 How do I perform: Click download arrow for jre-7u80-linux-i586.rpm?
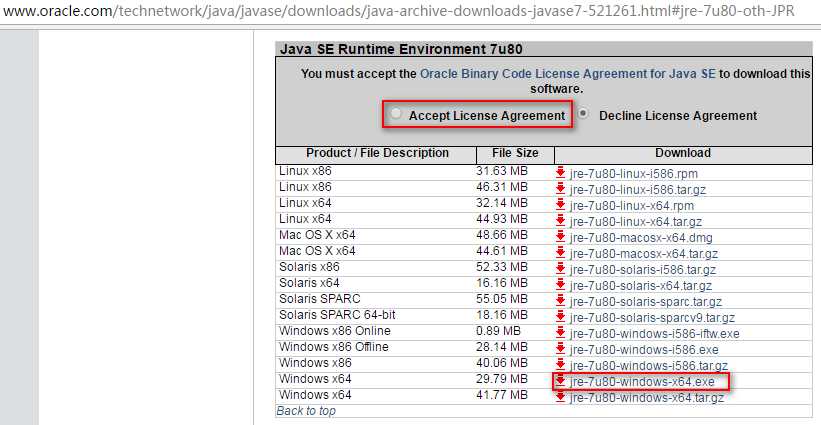pyautogui.click(x=560, y=172)
